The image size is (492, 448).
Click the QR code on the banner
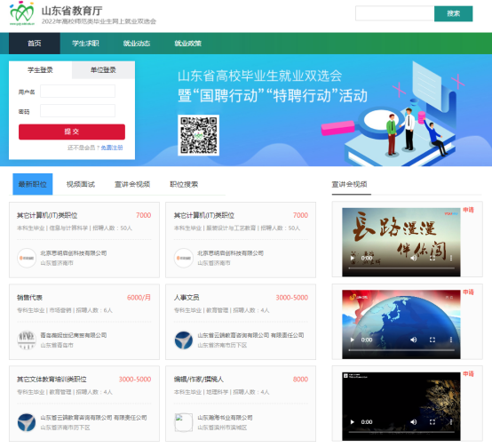tap(198, 135)
